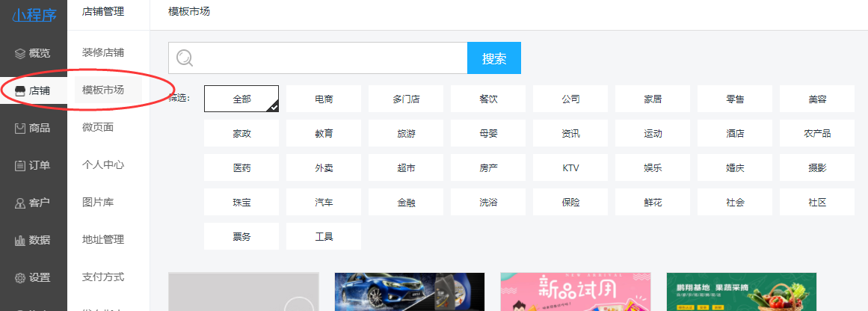The image size is (868, 311).
Task: Filter templates by 旅游
Action: click(406, 133)
